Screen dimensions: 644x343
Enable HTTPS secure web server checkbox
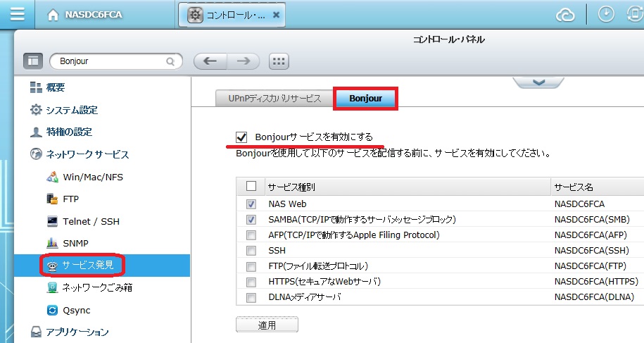[x=251, y=282]
